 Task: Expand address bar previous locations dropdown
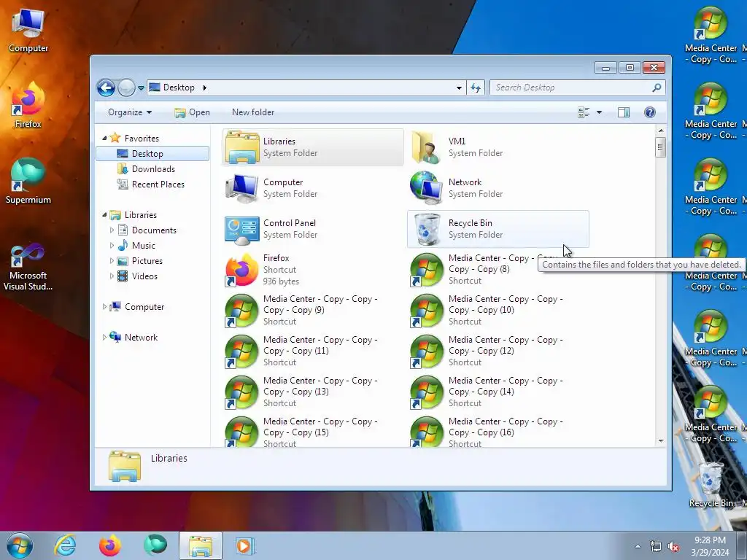pos(459,87)
